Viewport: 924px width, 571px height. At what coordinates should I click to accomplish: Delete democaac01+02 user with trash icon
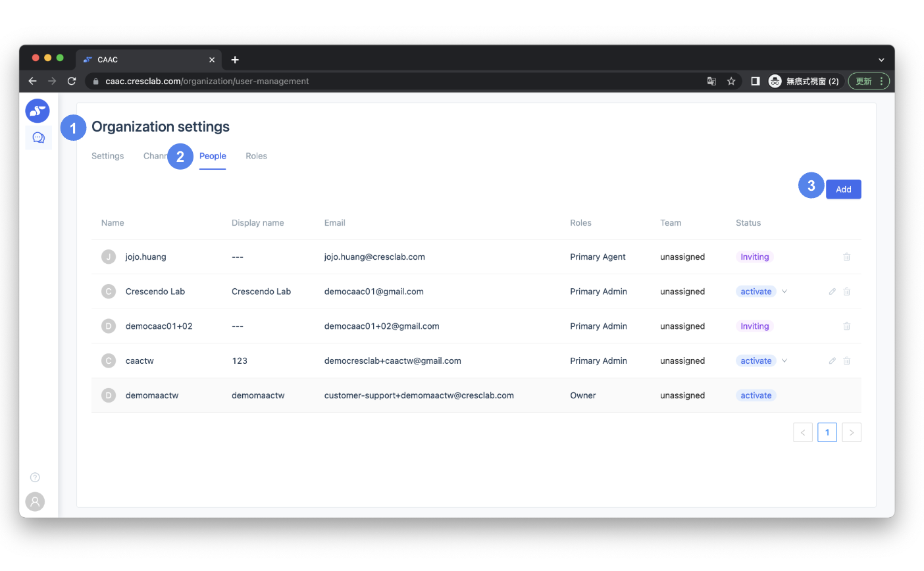pyautogui.click(x=847, y=326)
